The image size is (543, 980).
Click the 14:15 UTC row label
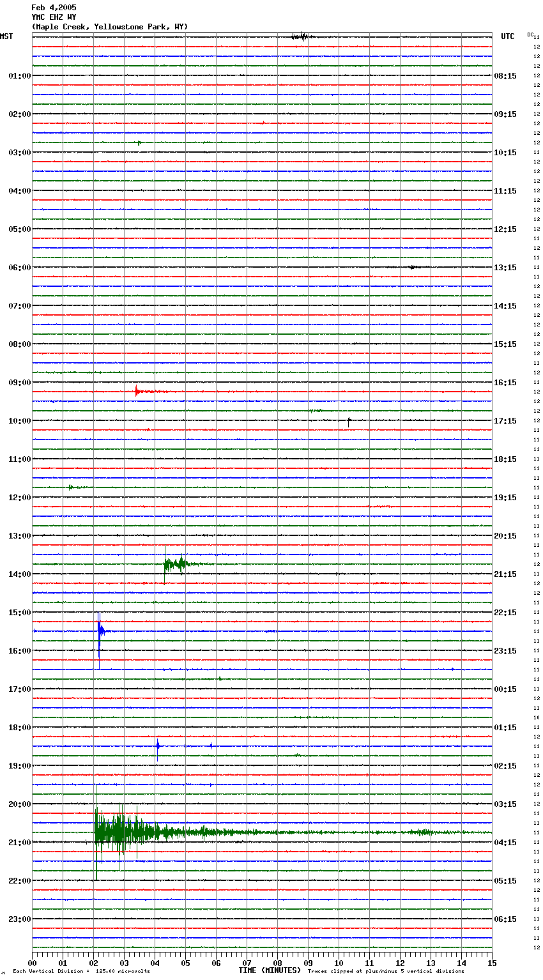pos(505,306)
